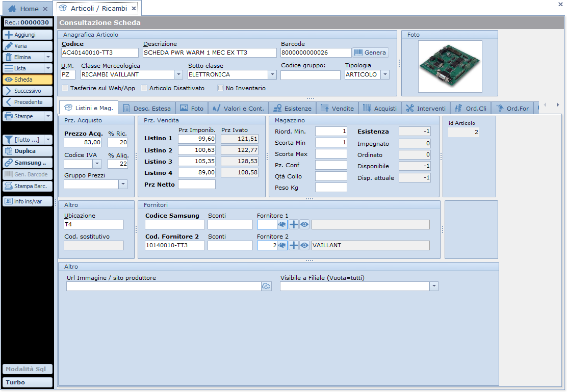
Task: Open Codice IVA dropdown
Action: click(97, 164)
